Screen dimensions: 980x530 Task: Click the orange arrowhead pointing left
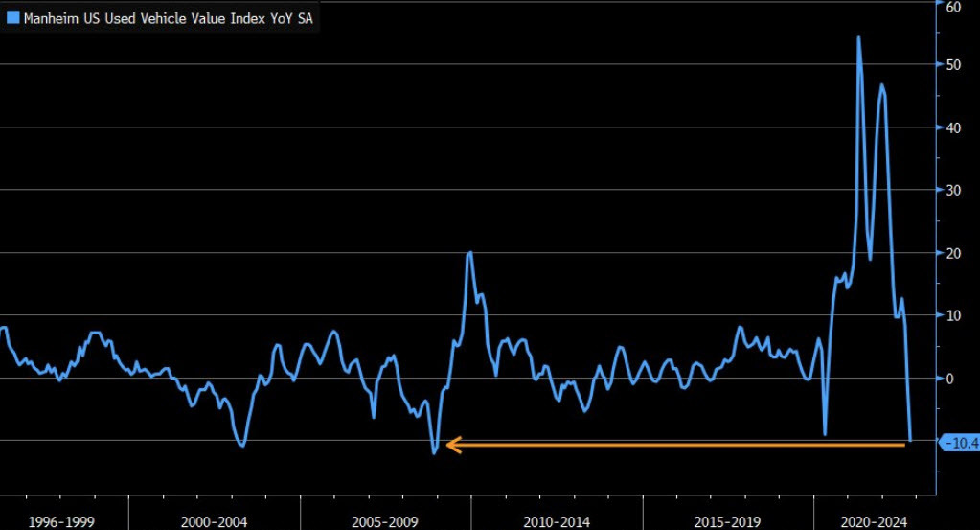453,445
